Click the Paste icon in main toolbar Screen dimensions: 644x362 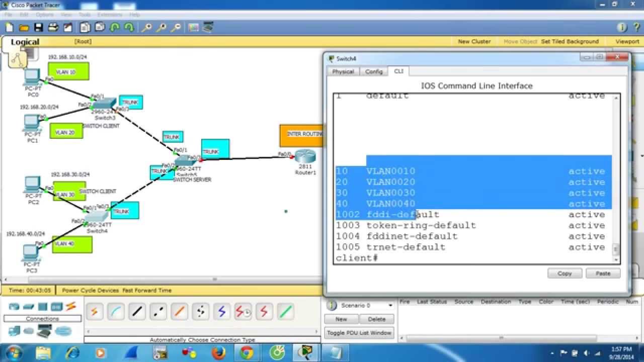pos(100,28)
